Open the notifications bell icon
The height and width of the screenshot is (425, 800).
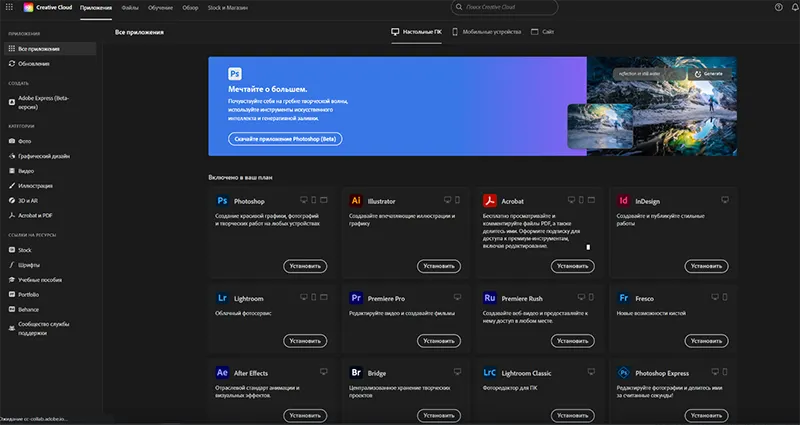pos(795,7)
